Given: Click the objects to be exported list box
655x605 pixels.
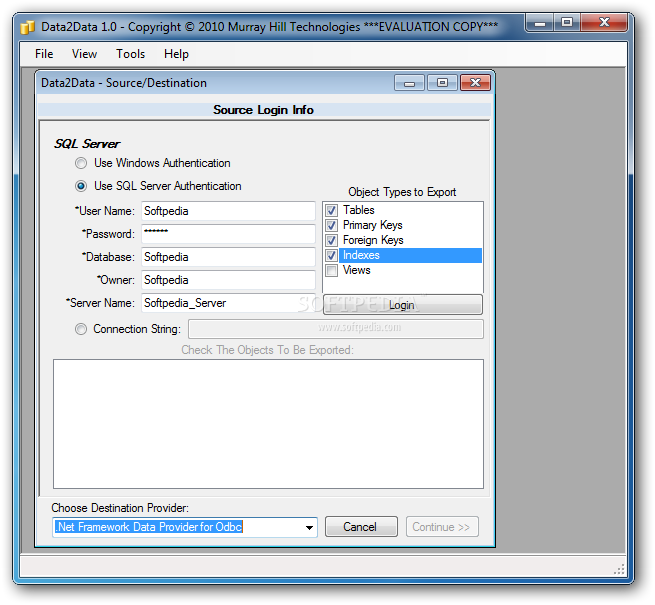Looking at the screenshot, I should [268, 424].
